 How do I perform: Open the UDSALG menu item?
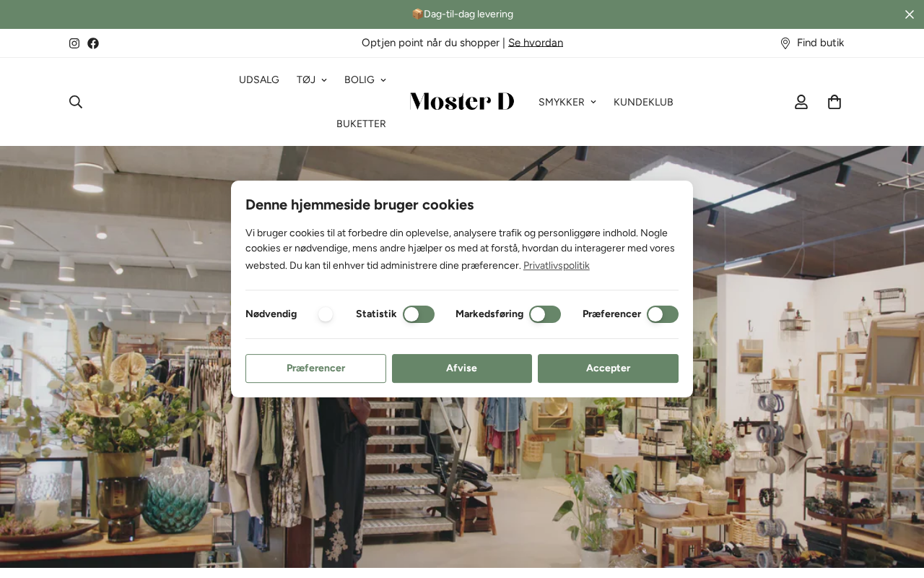(259, 79)
